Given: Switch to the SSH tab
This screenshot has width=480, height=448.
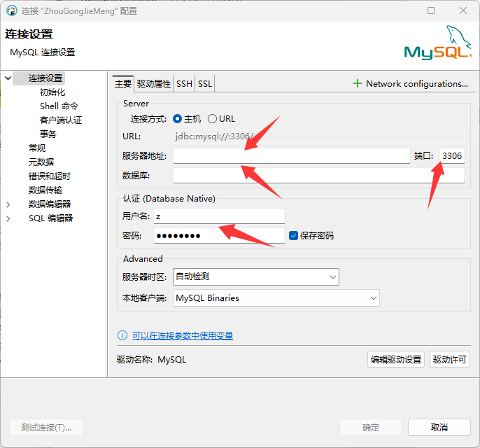Looking at the screenshot, I should coord(184,83).
